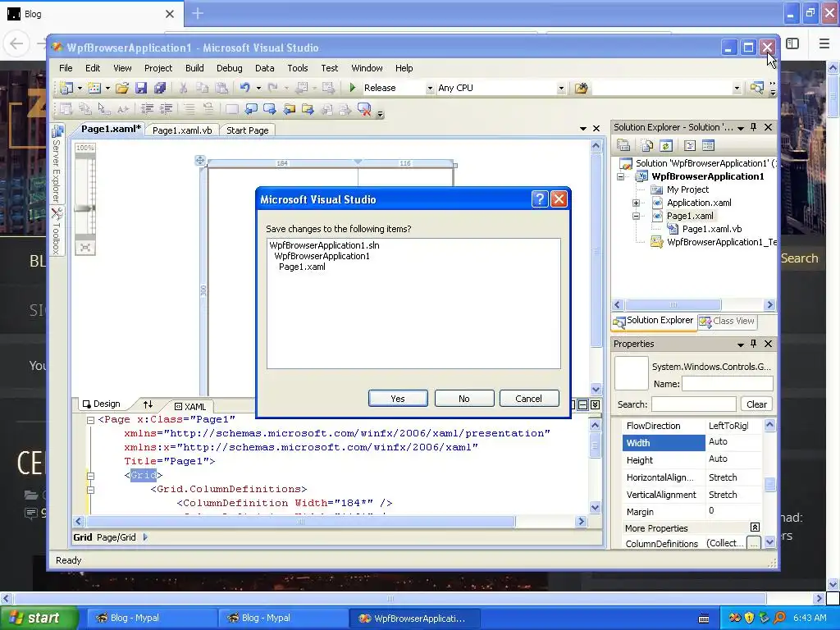840x630 pixels.
Task: Click the XAML editor horizontal scrollbar
Action: 301,521
